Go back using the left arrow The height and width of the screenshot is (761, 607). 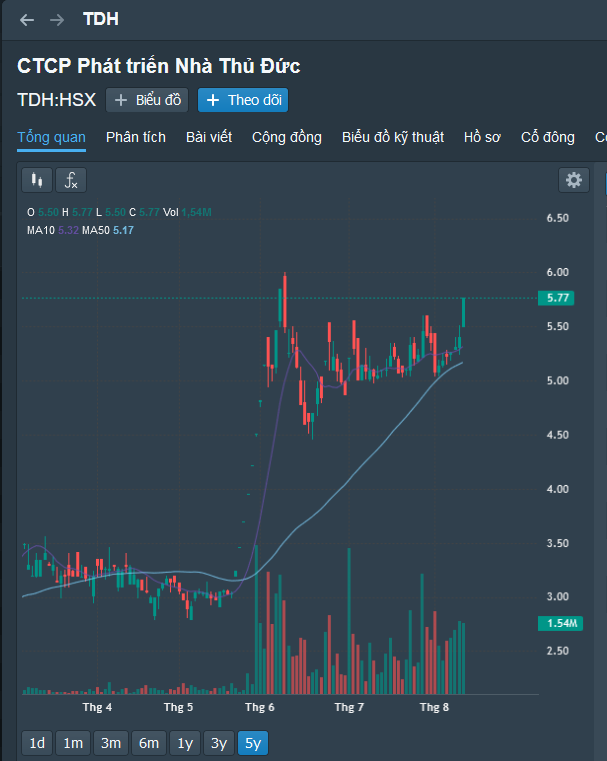(x=27, y=20)
